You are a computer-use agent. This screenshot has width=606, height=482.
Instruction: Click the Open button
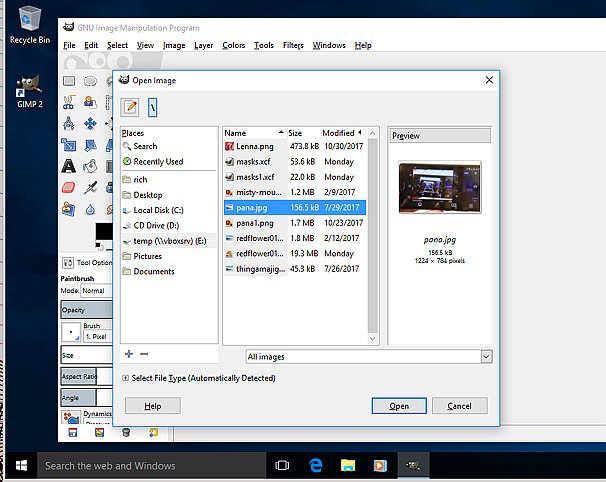click(x=399, y=406)
